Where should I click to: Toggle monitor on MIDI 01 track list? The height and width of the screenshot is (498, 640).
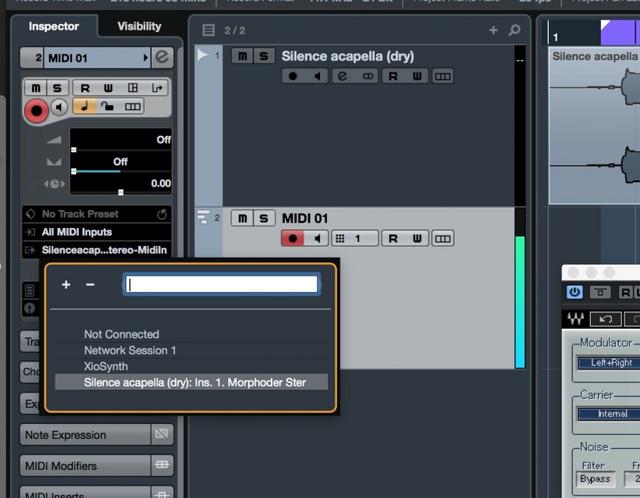click(317, 238)
